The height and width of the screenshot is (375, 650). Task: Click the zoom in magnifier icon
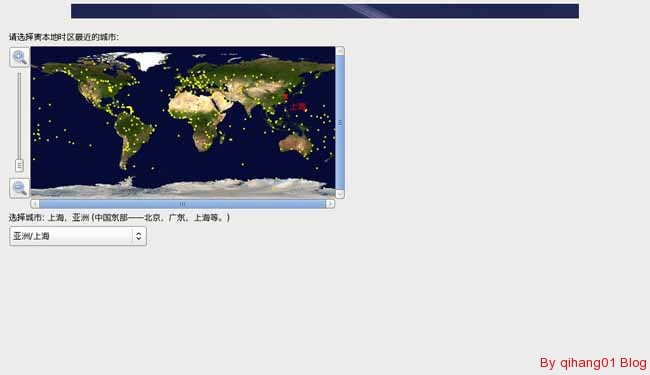[19, 57]
